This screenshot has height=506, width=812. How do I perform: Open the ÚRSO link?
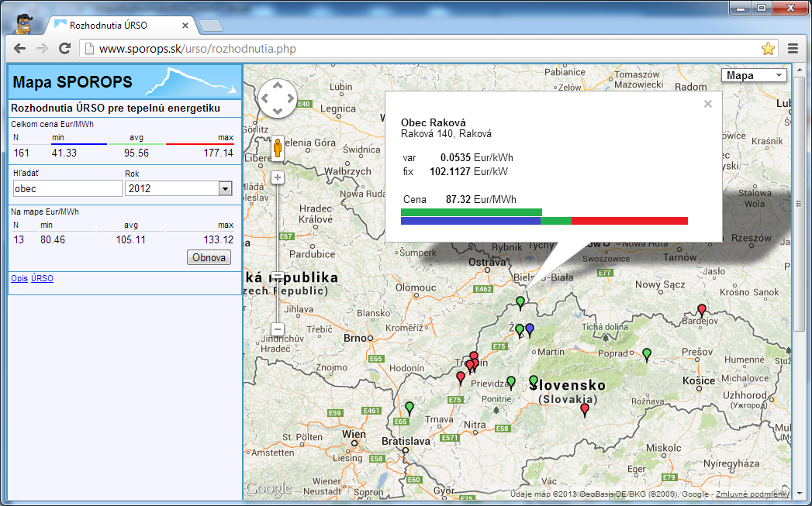[42, 278]
